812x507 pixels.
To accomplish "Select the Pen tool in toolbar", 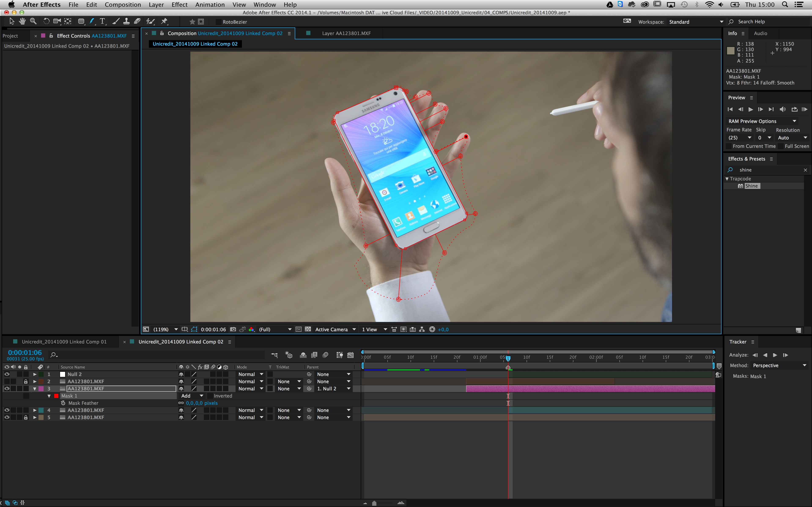I will (92, 22).
